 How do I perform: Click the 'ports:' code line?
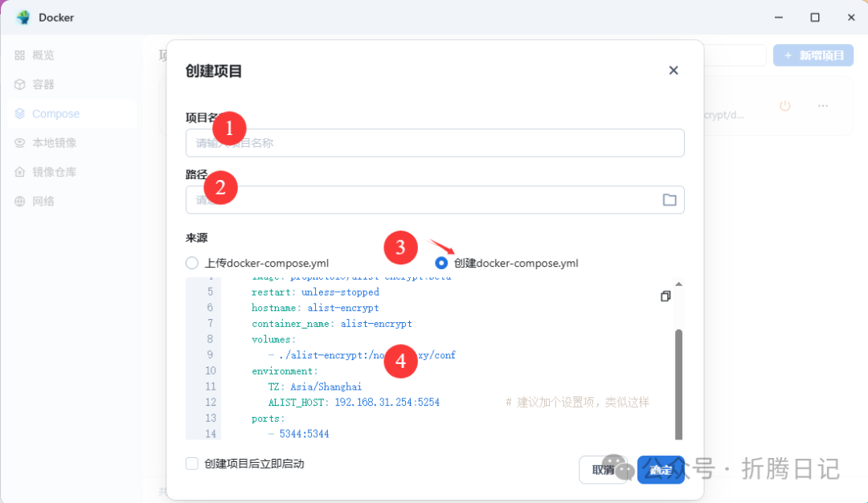pos(268,419)
